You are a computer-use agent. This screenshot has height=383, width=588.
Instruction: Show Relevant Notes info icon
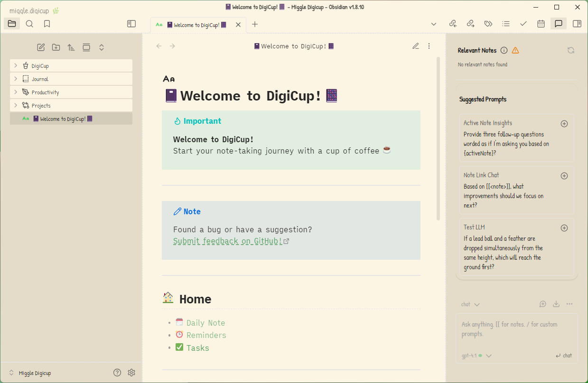click(x=504, y=50)
